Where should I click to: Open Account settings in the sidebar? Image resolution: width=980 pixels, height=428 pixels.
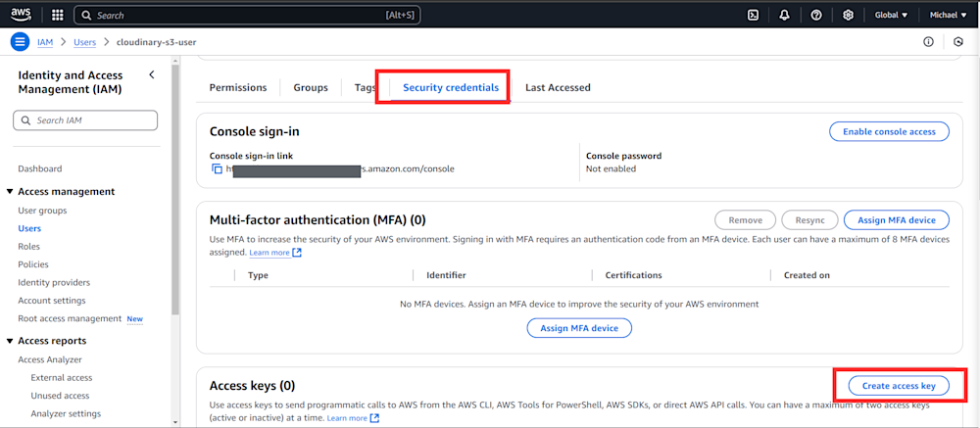[52, 301]
